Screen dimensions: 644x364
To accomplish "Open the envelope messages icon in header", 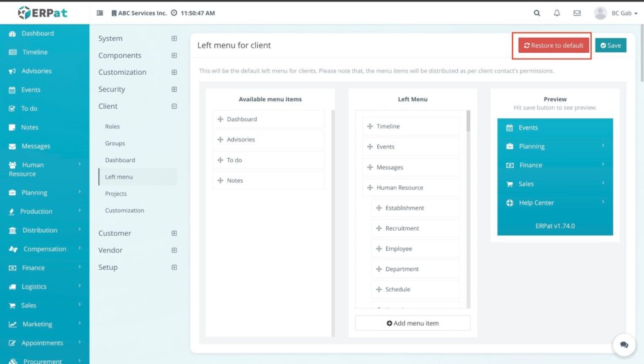I will tap(577, 13).
